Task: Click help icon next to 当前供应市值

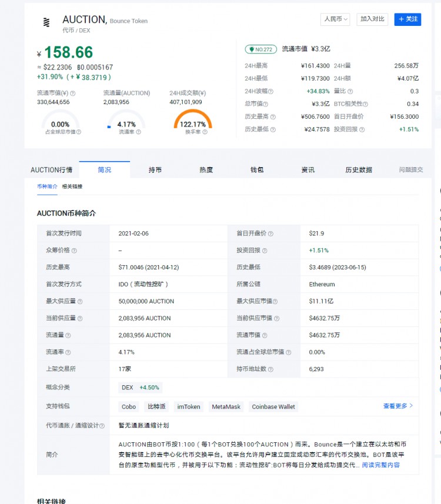Action: coord(277,319)
